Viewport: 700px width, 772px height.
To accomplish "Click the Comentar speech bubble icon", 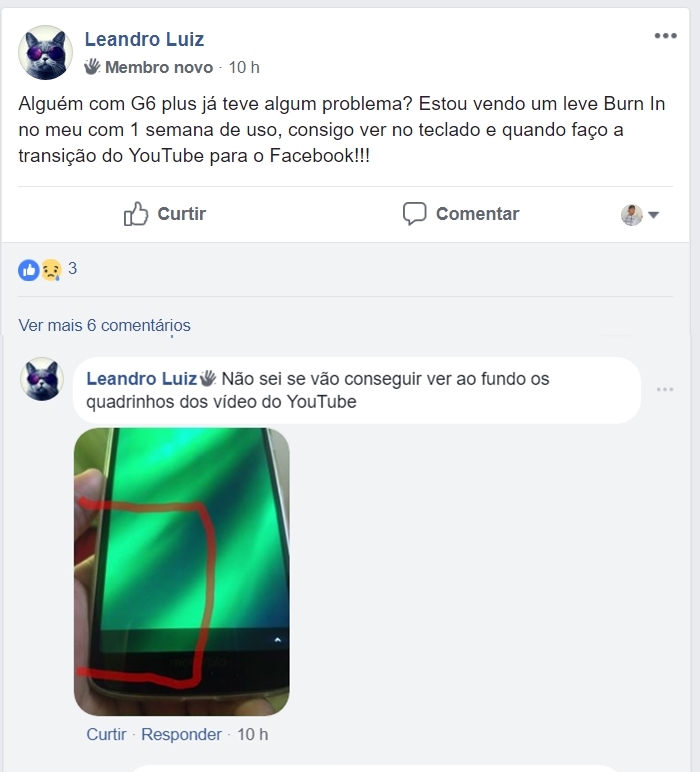I will coord(414,214).
